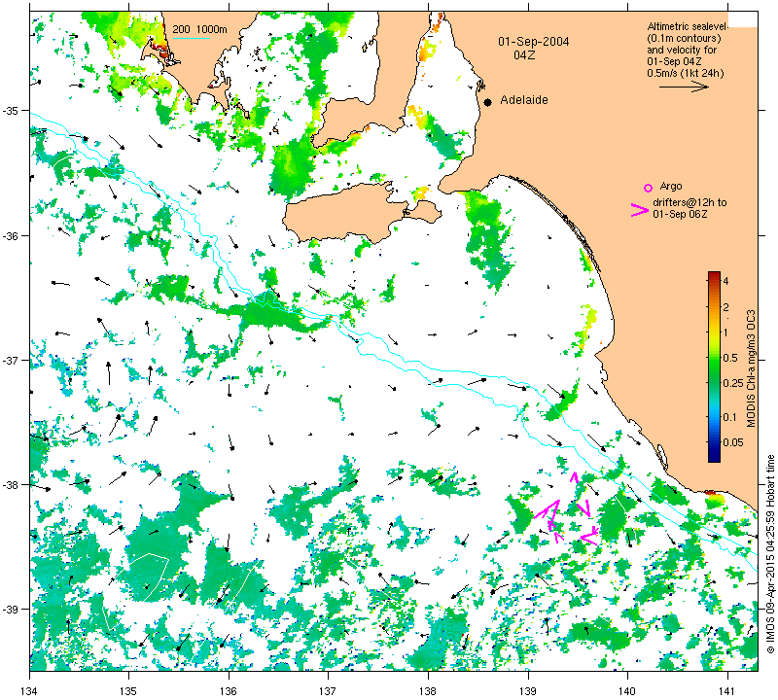Select the 'Argo' legend label
This screenshot has width=778, height=700.
coord(671,187)
